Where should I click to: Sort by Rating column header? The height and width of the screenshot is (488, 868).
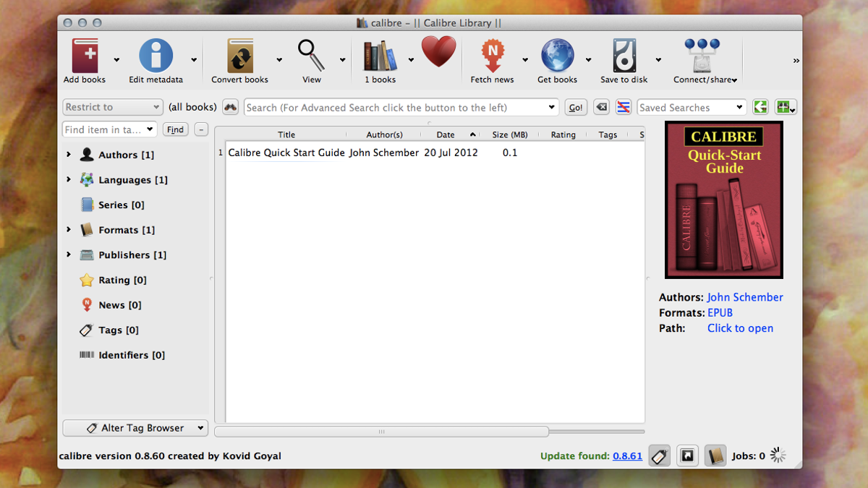pyautogui.click(x=563, y=134)
